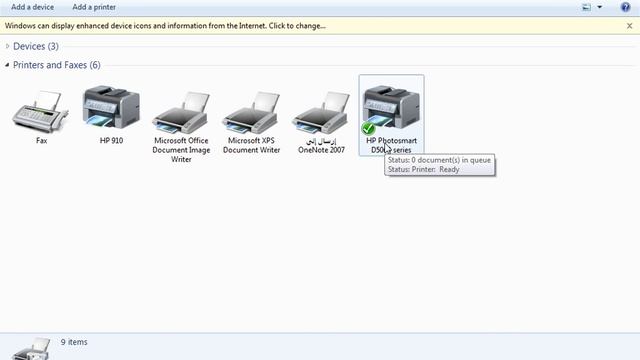The height and width of the screenshot is (360, 640).
Task: Click the "HP 910" label
Action: [111, 140]
